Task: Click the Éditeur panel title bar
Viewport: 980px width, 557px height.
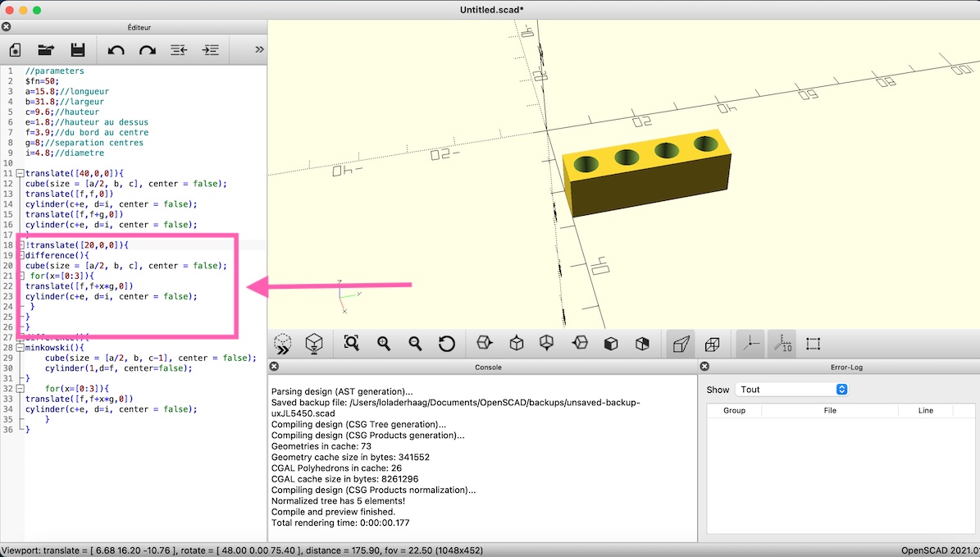Action: 139,27
